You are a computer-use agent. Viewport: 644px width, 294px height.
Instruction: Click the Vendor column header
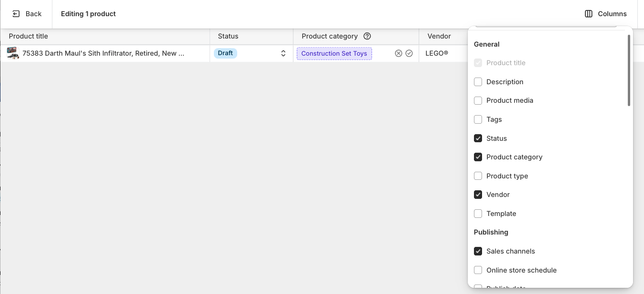(439, 36)
